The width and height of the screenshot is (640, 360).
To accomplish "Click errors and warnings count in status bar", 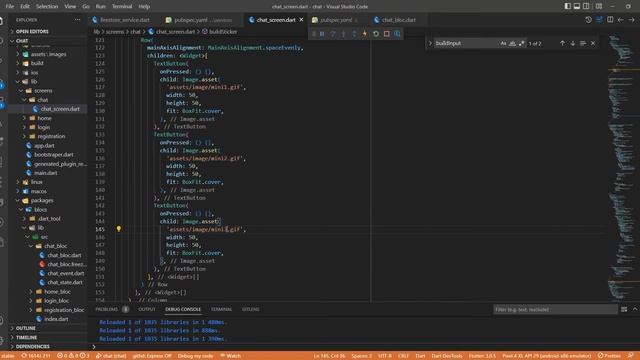I will pos(73,356).
